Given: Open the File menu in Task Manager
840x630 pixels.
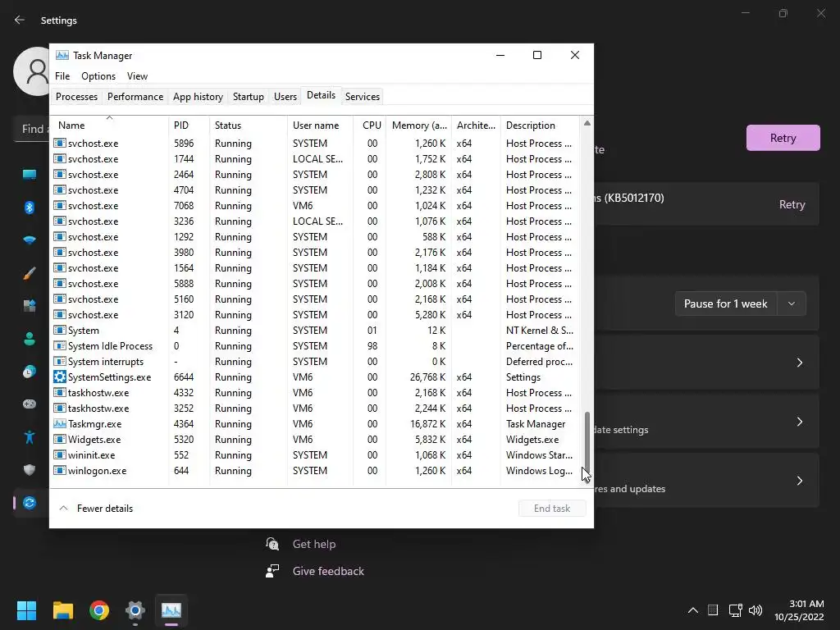Looking at the screenshot, I should pyautogui.click(x=62, y=76).
